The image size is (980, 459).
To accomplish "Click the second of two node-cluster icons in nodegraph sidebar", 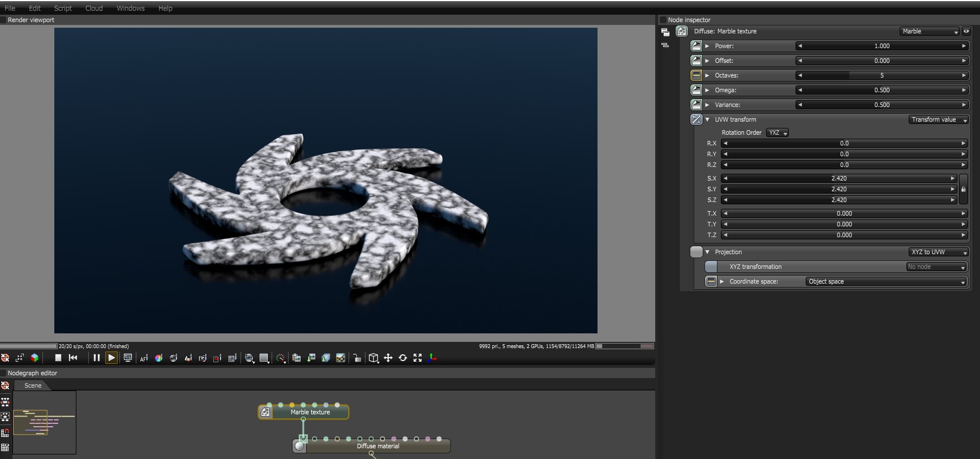I will point(5,417).
